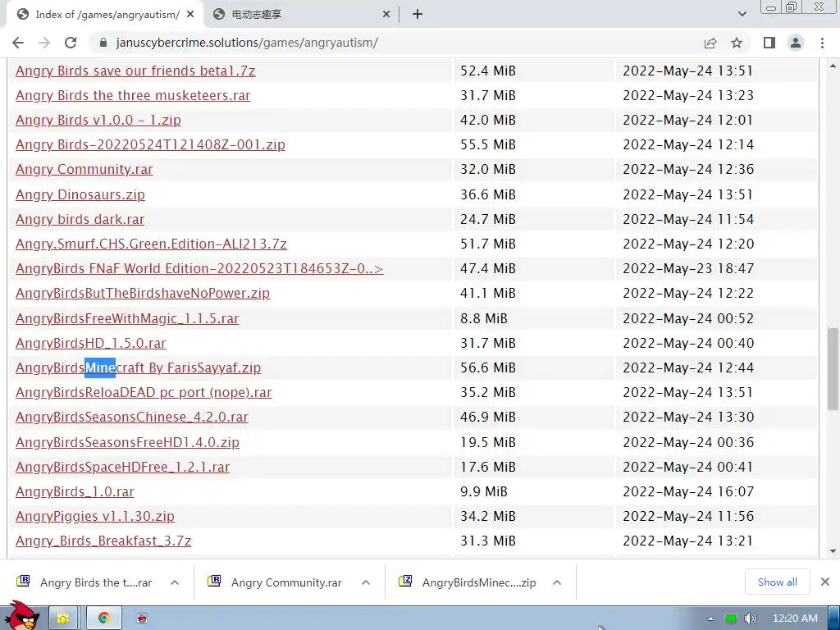Screen dimensions: 840x630
Task: Click the green network tray icon
Action: click(731, 619)
